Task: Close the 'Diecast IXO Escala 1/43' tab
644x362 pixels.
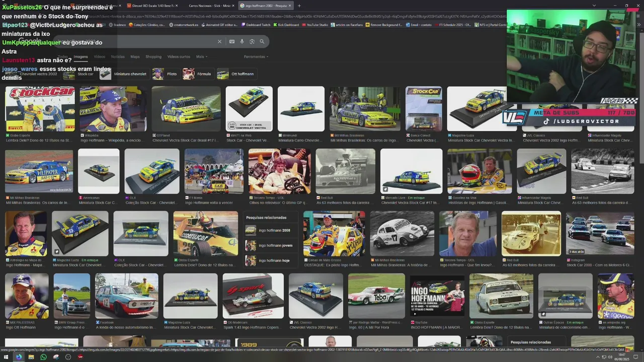Action: click(x=178, y=6)
